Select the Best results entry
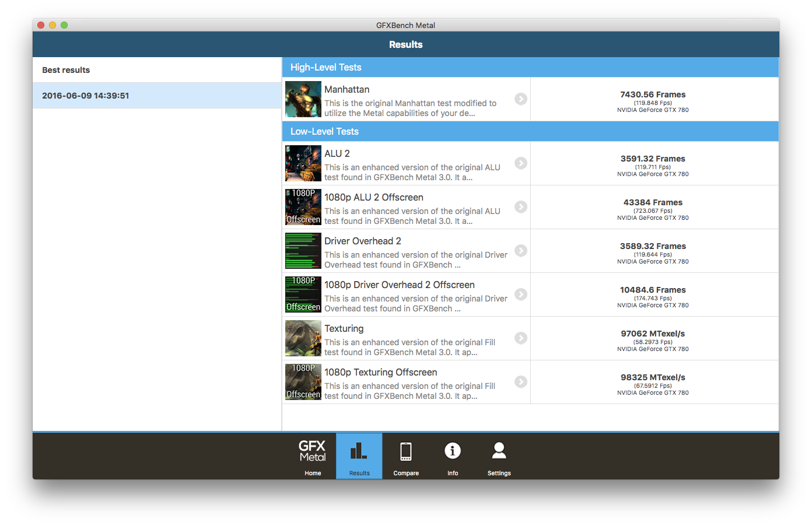The height and width of the screenshot is (526, 812). (157, 70)
